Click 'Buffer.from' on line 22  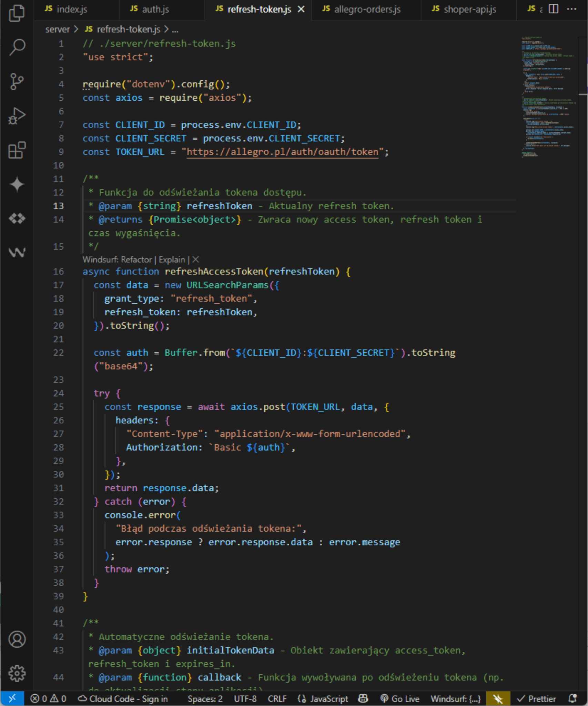click(195, 353)
